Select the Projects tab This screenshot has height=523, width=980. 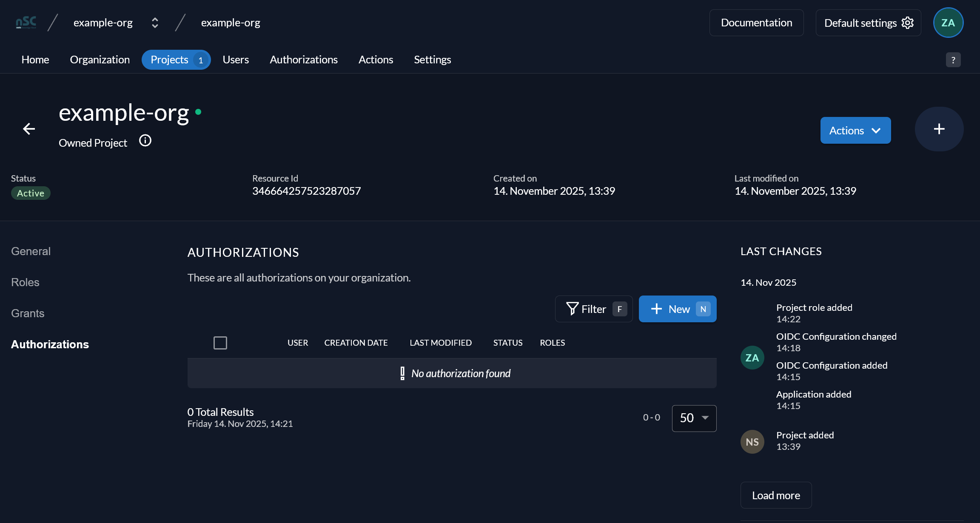click(176, 60)
